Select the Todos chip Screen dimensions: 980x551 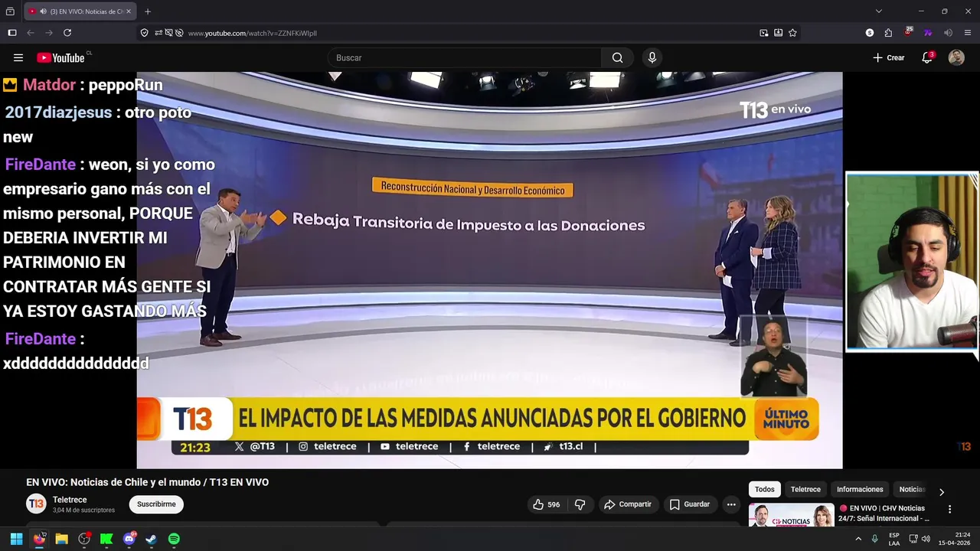point(764,489)
